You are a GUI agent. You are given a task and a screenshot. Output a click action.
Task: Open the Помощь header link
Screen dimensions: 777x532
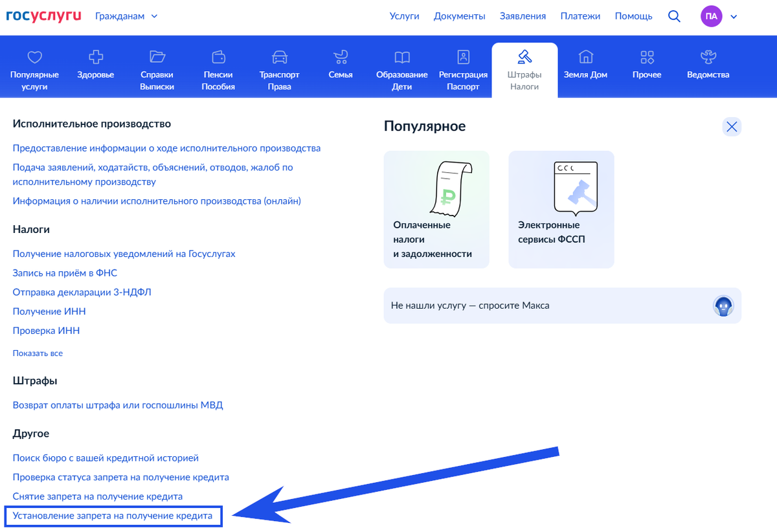pos(633,16)
